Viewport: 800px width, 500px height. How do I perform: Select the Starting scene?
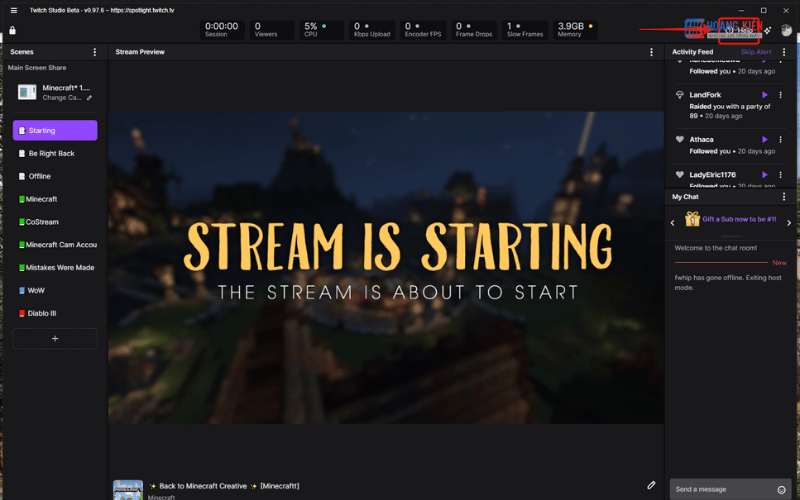55,131
